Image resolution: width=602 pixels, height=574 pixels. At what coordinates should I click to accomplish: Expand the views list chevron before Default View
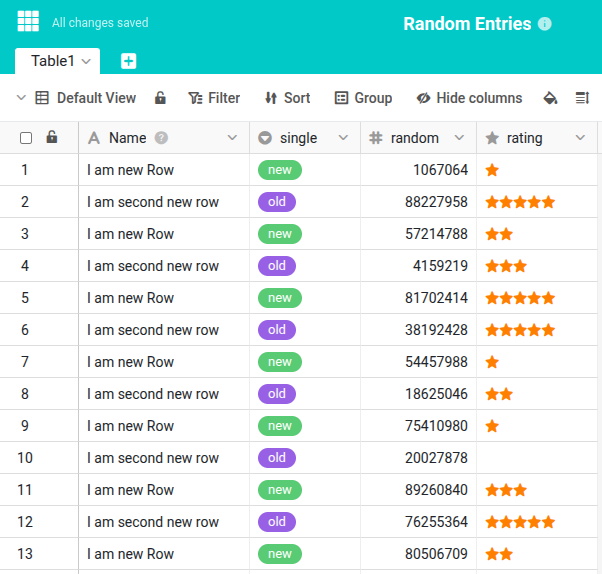pos(21,98)
